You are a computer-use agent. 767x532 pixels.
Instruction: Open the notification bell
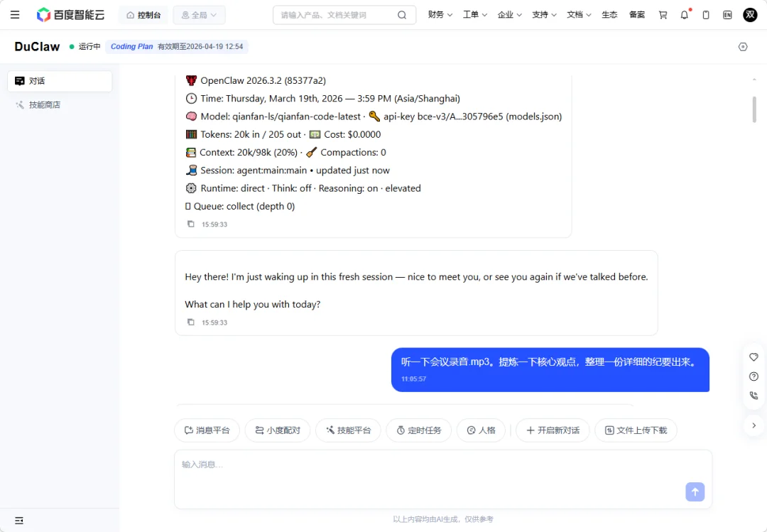click(x=684, y=15)
